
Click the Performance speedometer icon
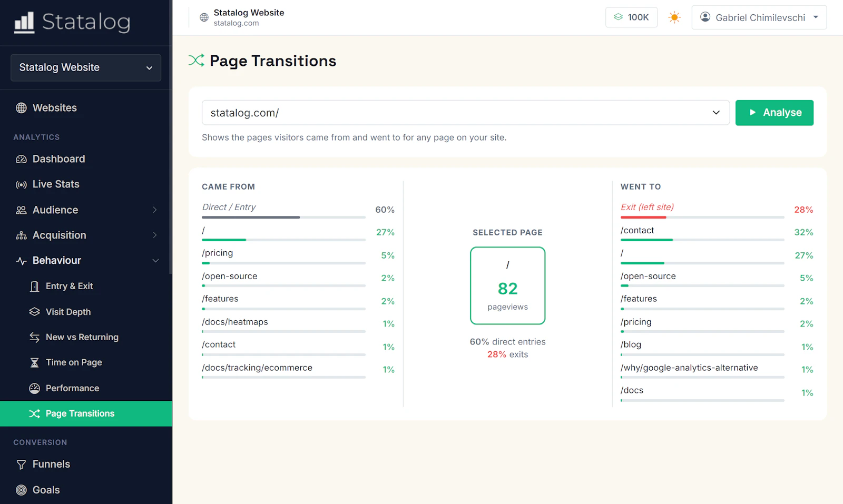[34, 388]
